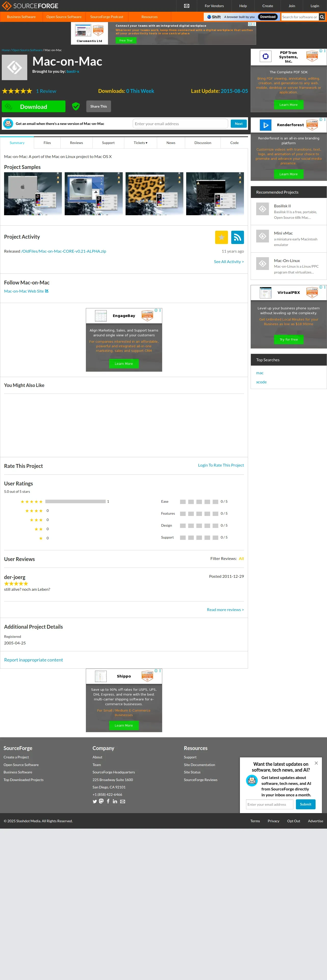Click Next to subscribe for updates
This screenshot has height=980, width=327.
pyautogui.click(x=239, y=124)
